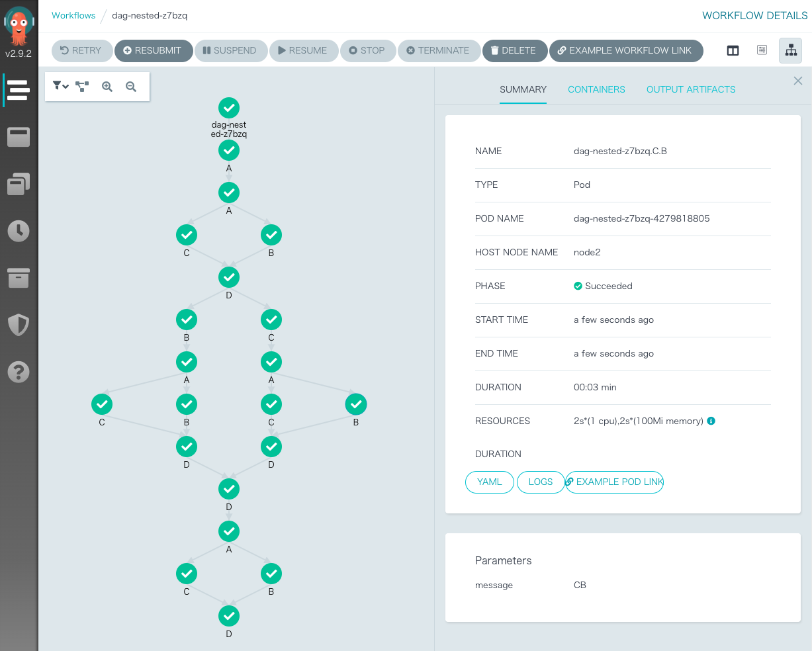This screenshot has width=812, height=651.
Task: Open the node filter dropdown in graph toolbar
Action: pos(60,86)
